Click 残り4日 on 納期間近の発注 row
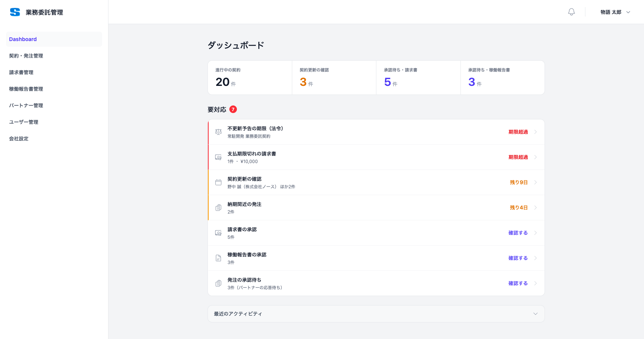 (x=519, y=208)
